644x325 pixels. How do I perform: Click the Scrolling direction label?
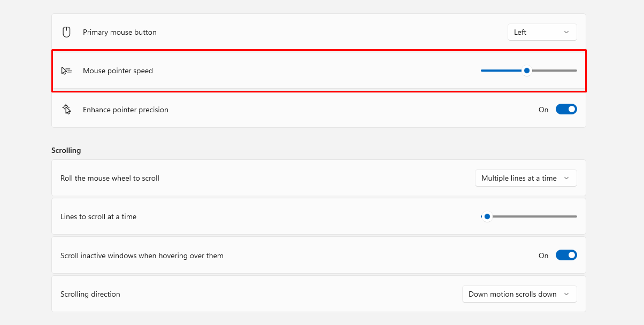90,294
